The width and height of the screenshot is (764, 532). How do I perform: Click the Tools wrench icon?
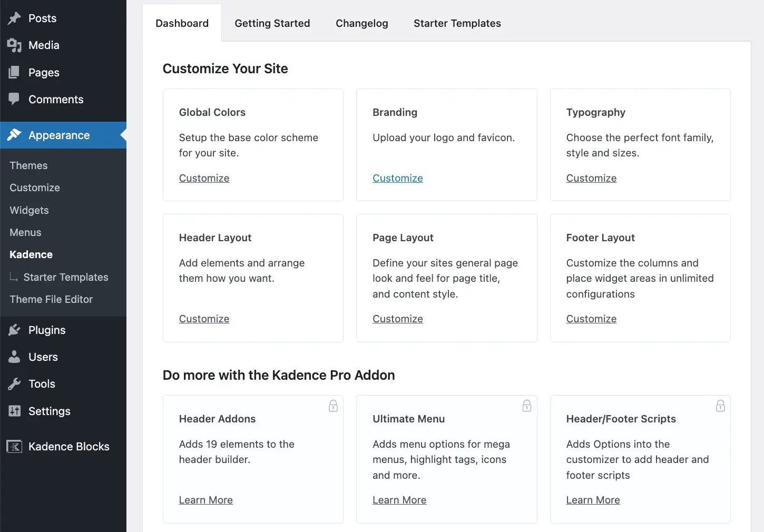pos(14,384)
